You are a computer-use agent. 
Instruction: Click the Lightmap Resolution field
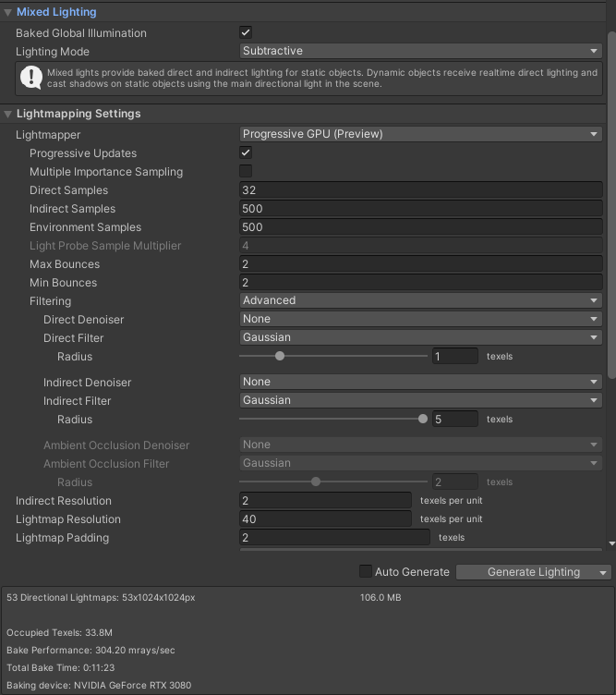325,519
